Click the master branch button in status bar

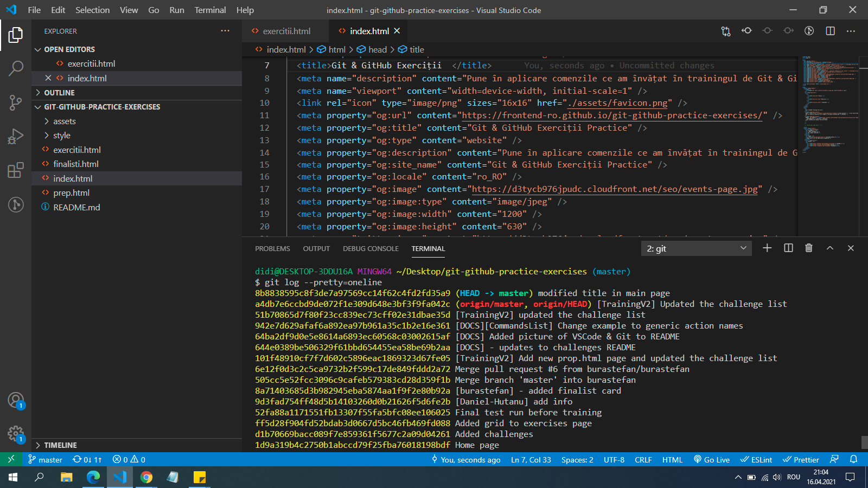tap(46, 459)
